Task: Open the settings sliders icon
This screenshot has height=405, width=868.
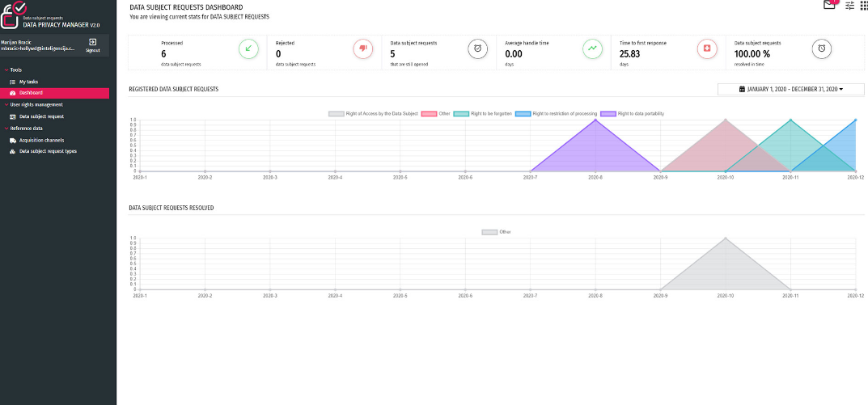Action: pos(850,5)
